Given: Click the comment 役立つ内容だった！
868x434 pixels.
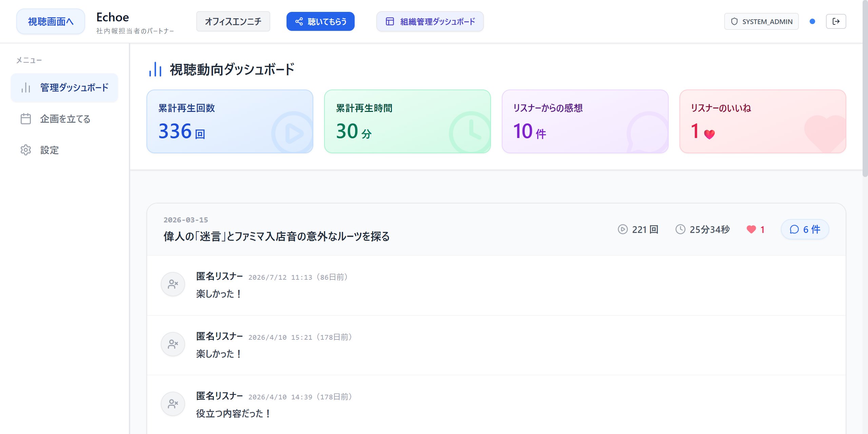Looking at the screenshot, I should pos(234,413).
